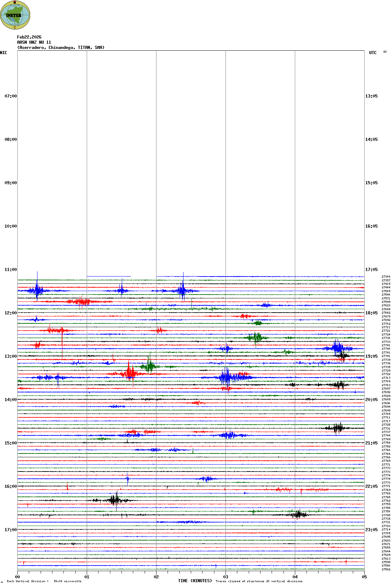This screenshot has height=586, width=392.
Task: Click the Each Vertical Division scale note
Action: point(44,581)
